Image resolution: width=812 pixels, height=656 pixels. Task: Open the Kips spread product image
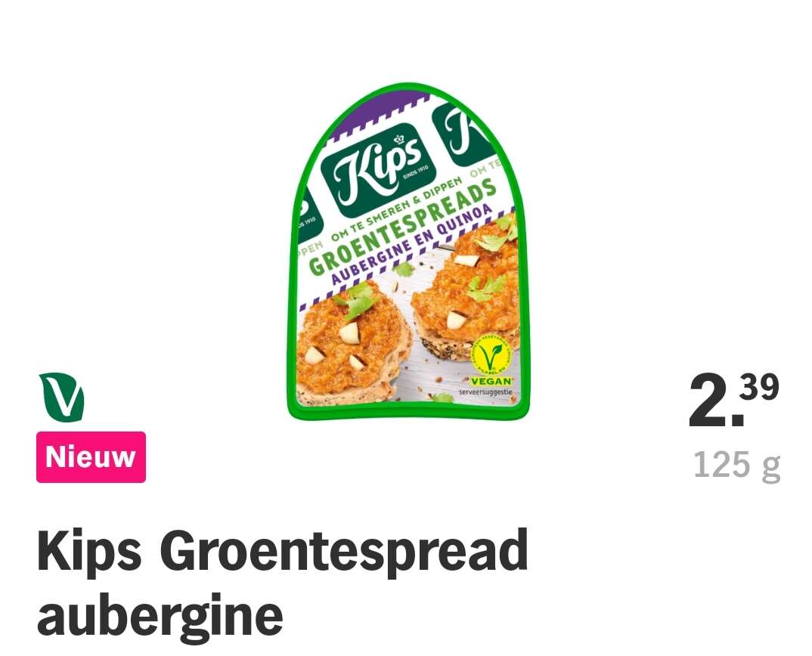pyautogui.click(x=408, y=252)
